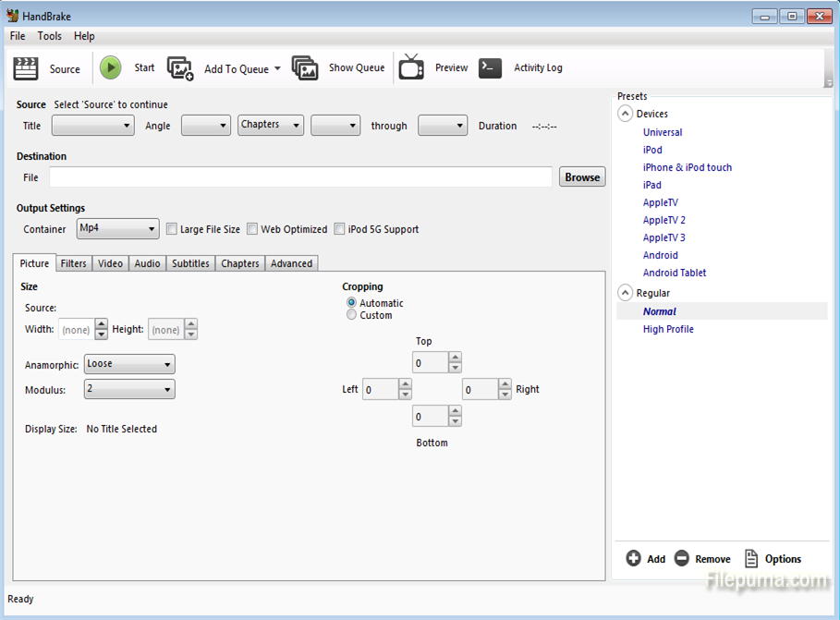Expand the Anamorphic Loose dropdown
Screen dimensions: 840x620
coord(129,364)
